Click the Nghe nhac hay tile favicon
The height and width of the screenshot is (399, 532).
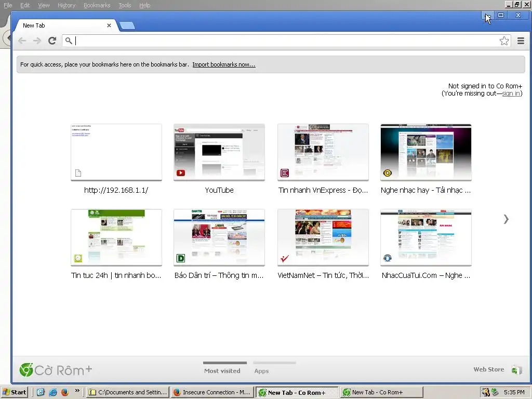coord(388,173)
